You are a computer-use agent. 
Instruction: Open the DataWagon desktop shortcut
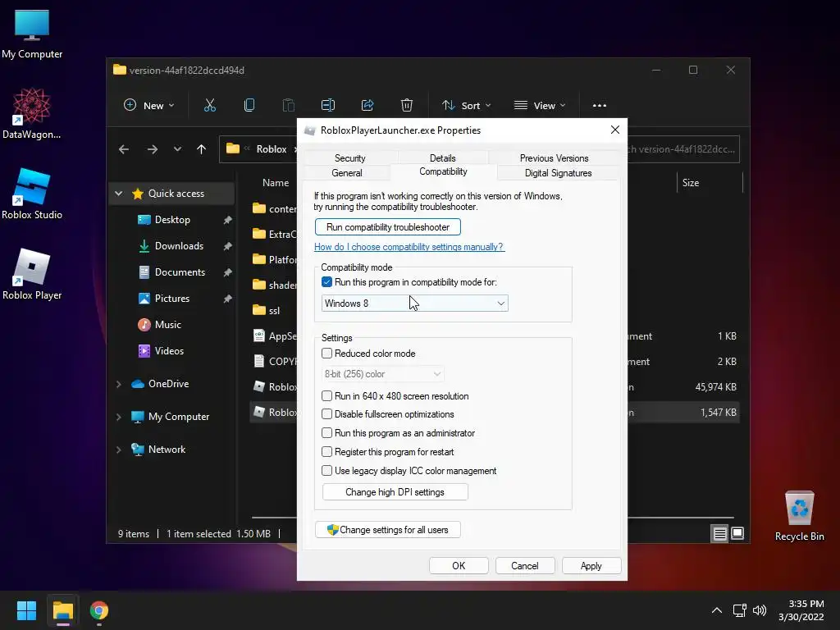tap(32, 113)
